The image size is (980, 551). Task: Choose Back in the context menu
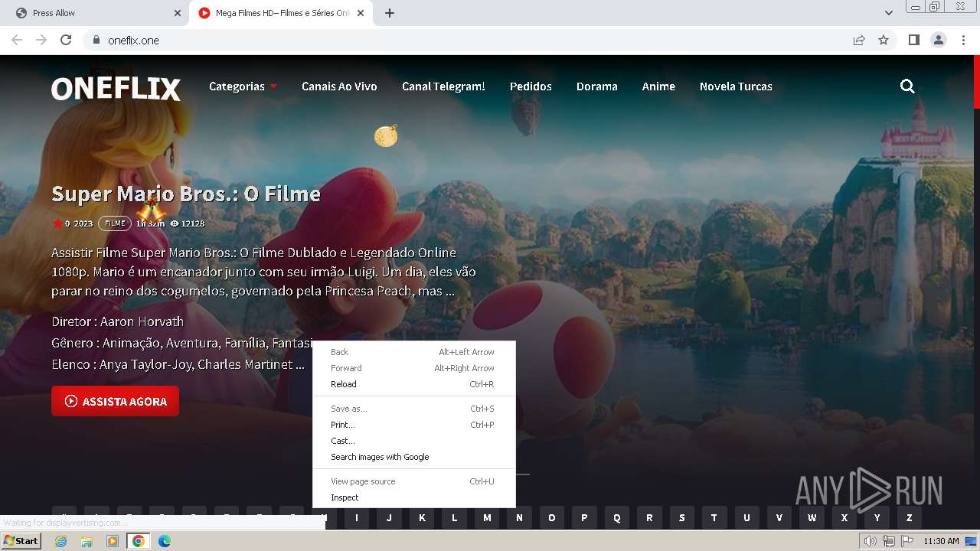(413, 352)
